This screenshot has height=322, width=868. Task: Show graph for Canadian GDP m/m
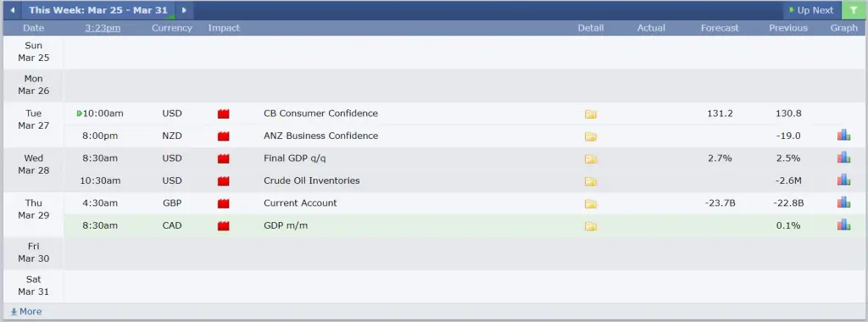843,225
